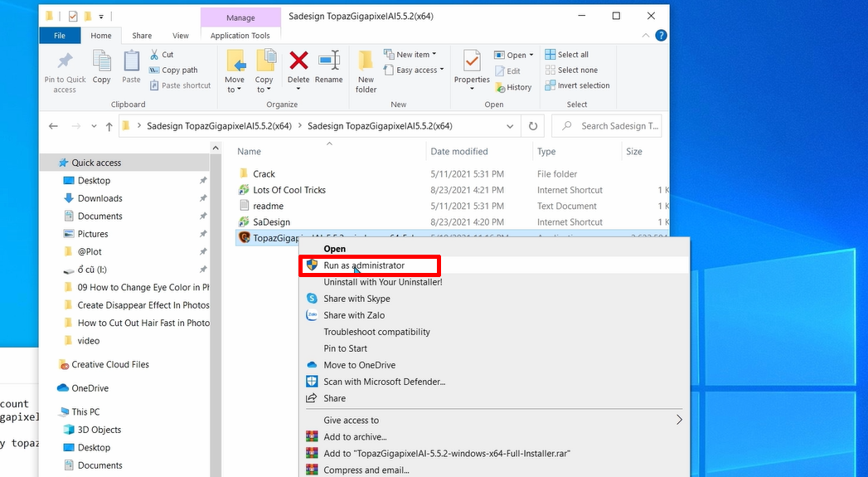Collapse the ribbon with chevron
Screen dimensions: 868x477
tap(646, 36)
